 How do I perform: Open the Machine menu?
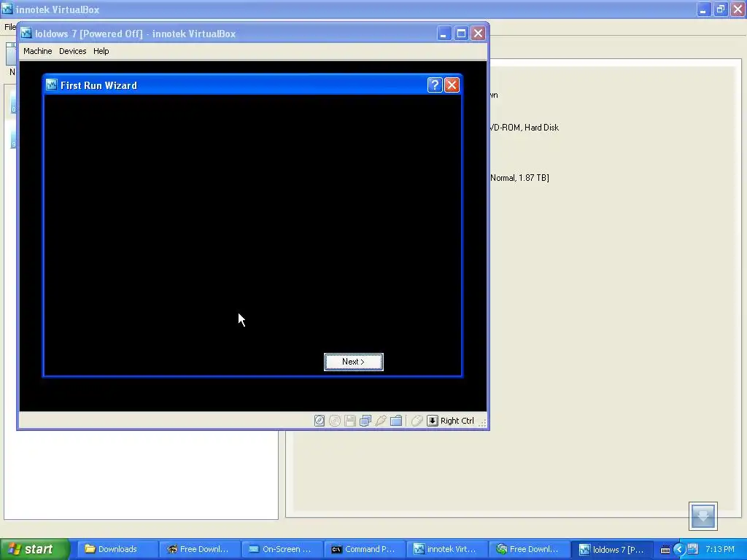[x=38, y=51]
